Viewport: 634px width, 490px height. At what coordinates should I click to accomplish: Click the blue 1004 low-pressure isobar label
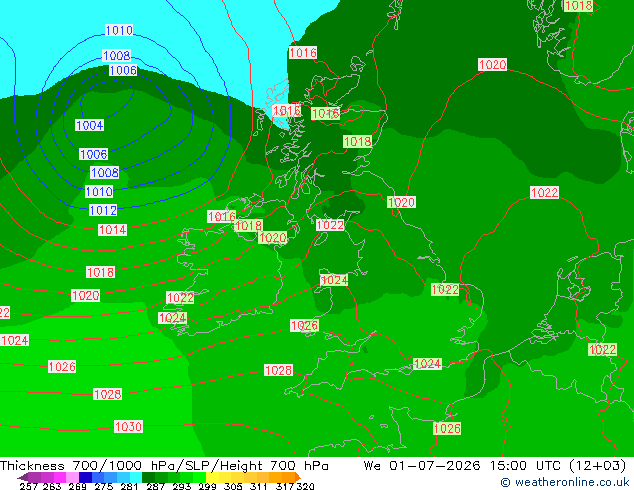point(89,125)
